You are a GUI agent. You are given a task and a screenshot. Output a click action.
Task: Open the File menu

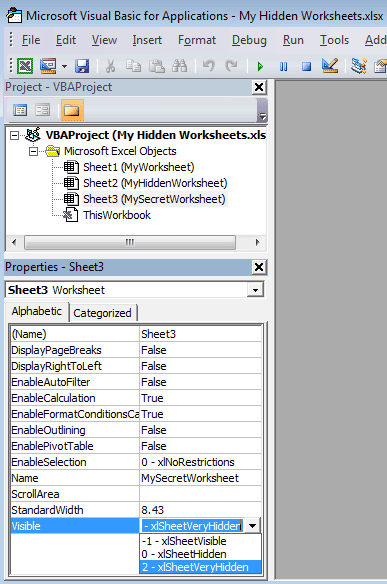click(x=31, y=40)
